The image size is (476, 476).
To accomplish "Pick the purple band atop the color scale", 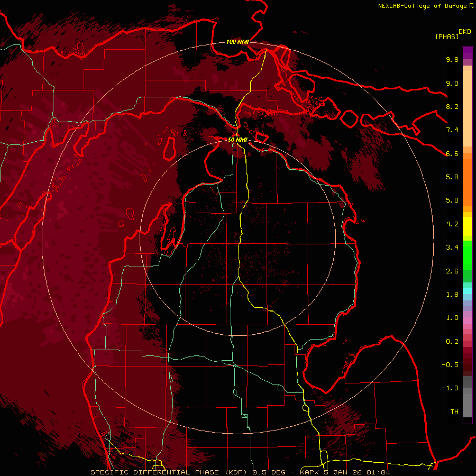I will click(467, 53).
